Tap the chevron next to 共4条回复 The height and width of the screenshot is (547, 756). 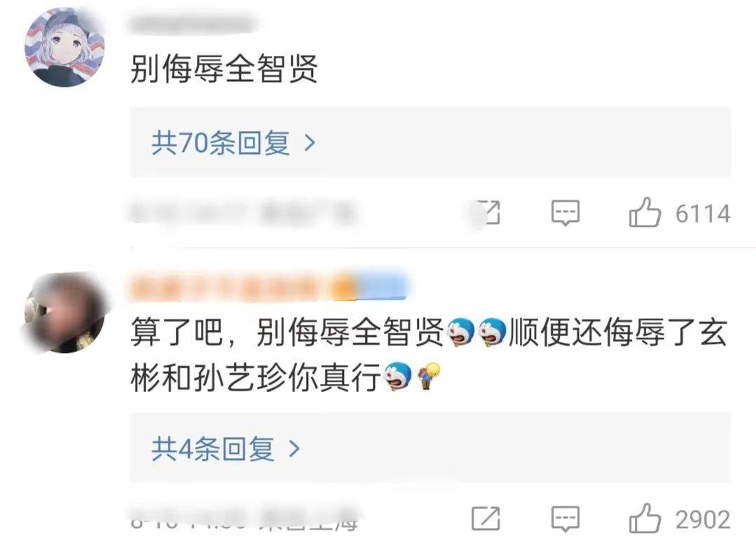[x=294, y=449]
